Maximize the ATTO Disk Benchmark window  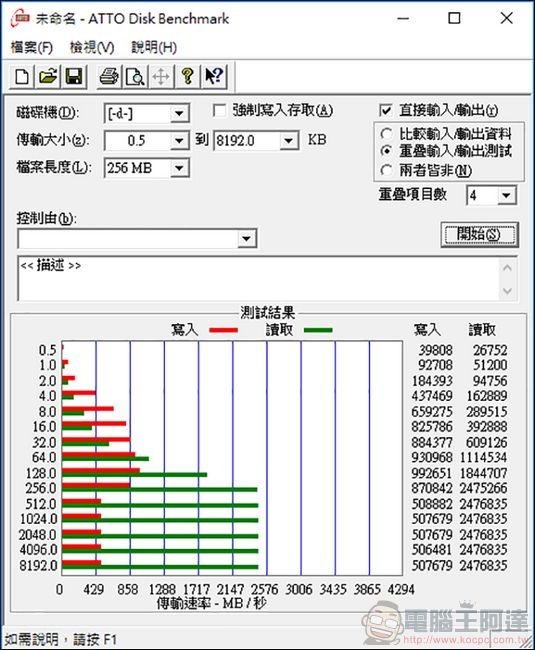[455, 18]
